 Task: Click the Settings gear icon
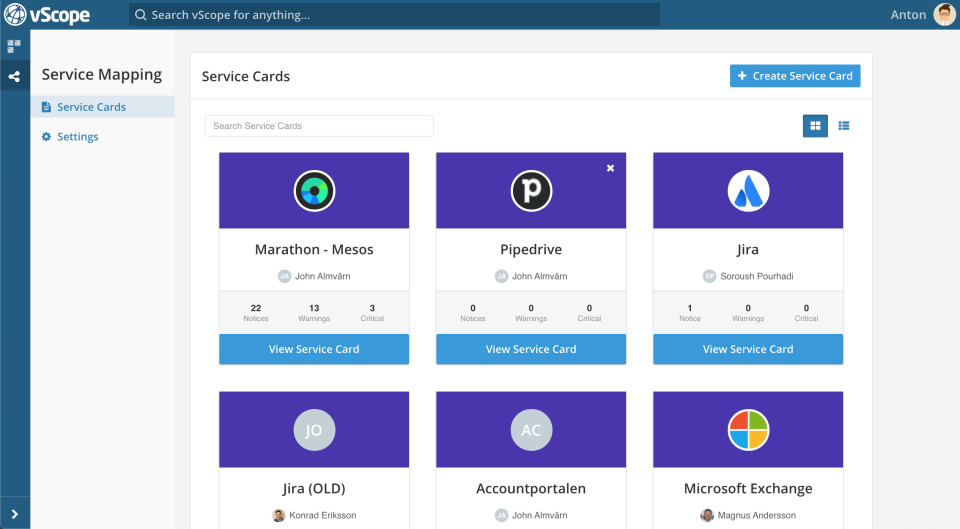click(46, 137)
